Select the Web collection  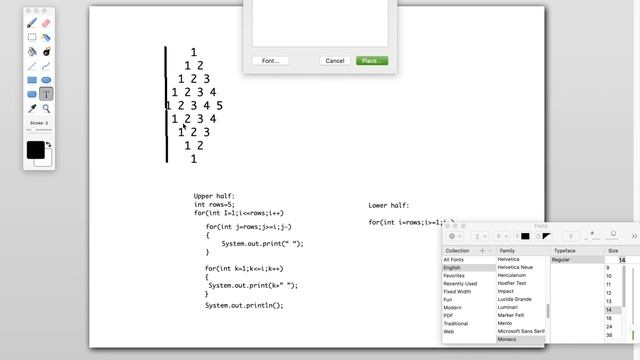point(469,331)
